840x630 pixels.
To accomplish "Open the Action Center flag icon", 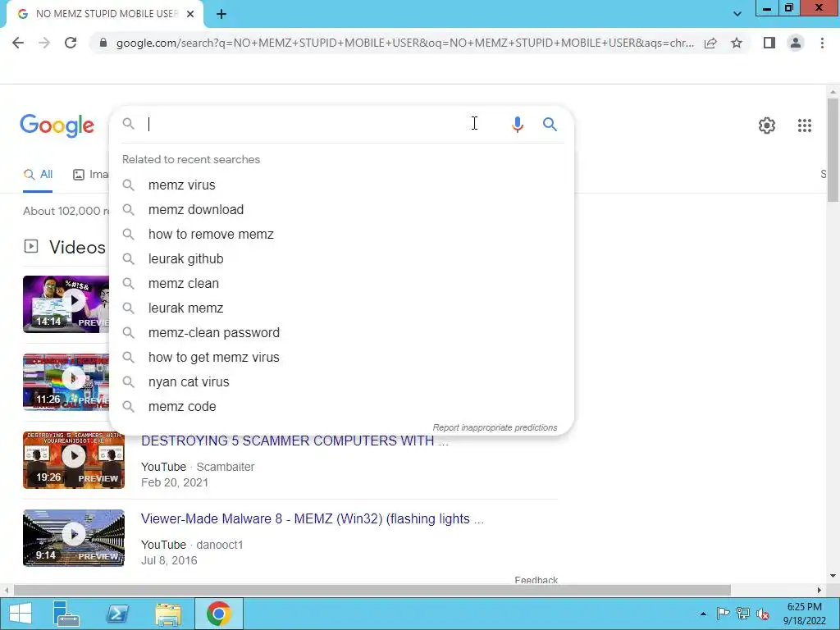I will (x=723, y=614).
